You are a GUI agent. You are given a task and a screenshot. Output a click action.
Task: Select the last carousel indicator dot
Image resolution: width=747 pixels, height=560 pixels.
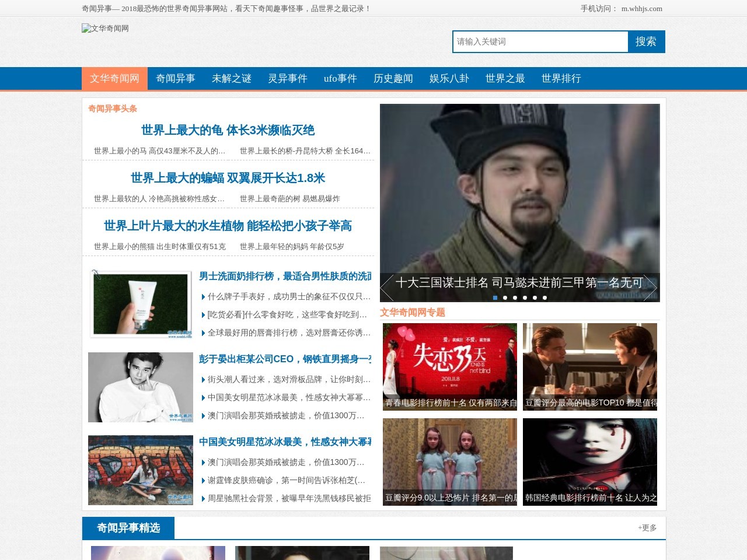[544, 297]
